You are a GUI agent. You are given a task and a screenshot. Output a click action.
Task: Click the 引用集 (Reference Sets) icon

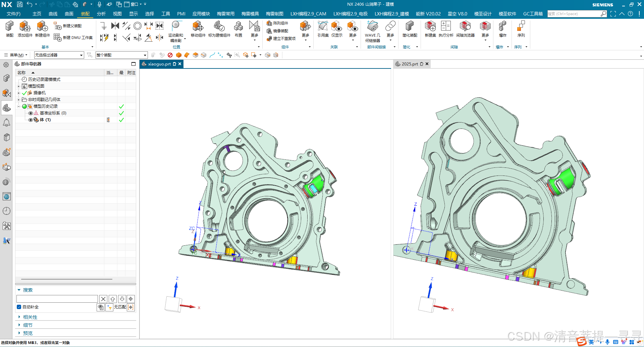pyautogui.click(x=323, y=26)
